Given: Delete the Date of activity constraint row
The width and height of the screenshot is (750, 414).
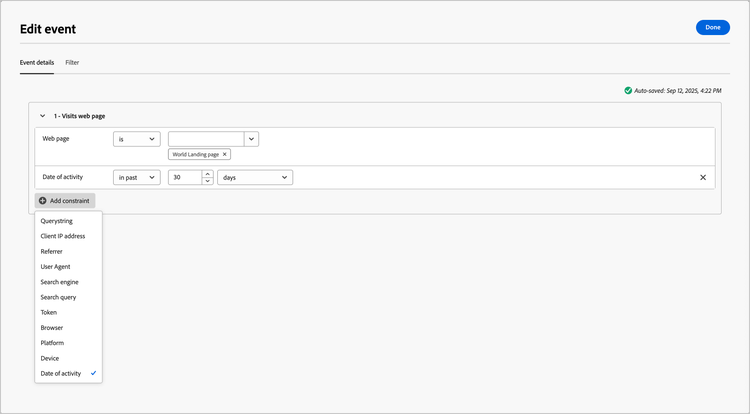Looking at the screenshot, I should tap(702, 177).
